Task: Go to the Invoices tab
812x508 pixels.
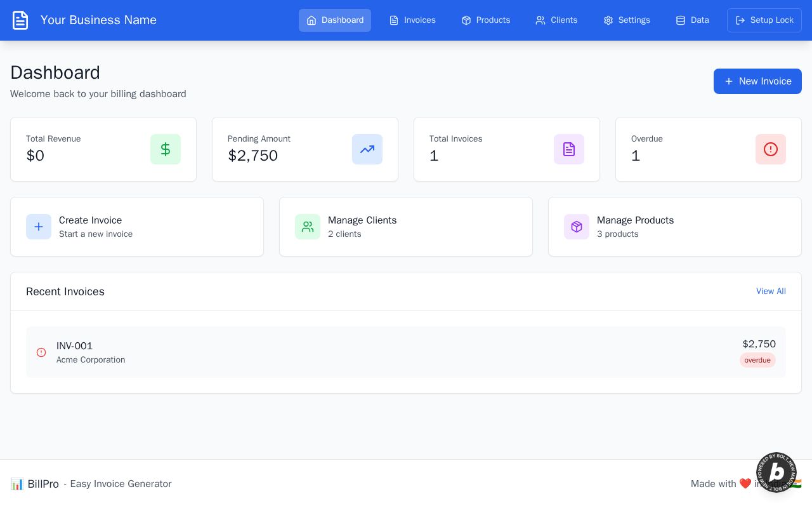Action: (412, 20)
